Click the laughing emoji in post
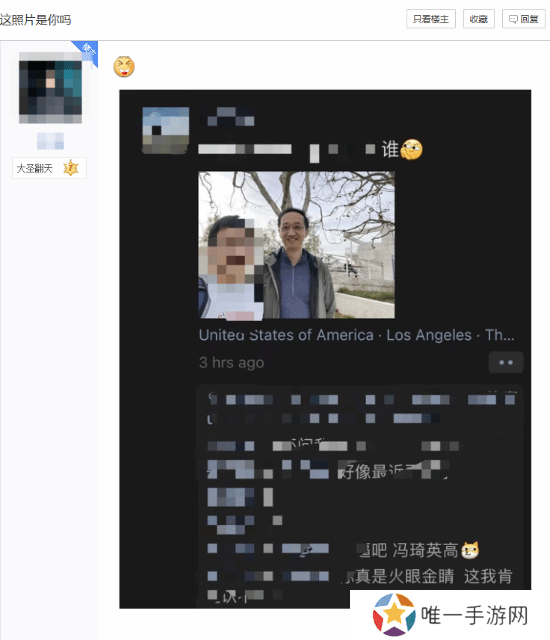The image size is (550, 640). point(124,67)
